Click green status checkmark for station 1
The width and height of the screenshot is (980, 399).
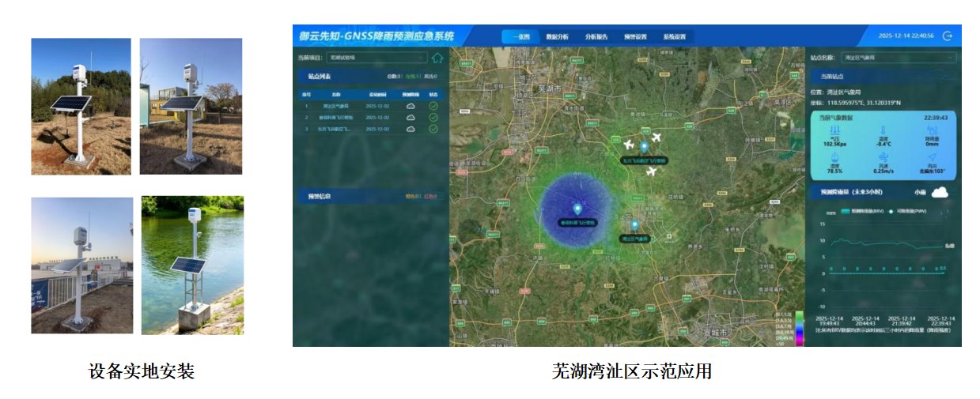tap(433, 105)
